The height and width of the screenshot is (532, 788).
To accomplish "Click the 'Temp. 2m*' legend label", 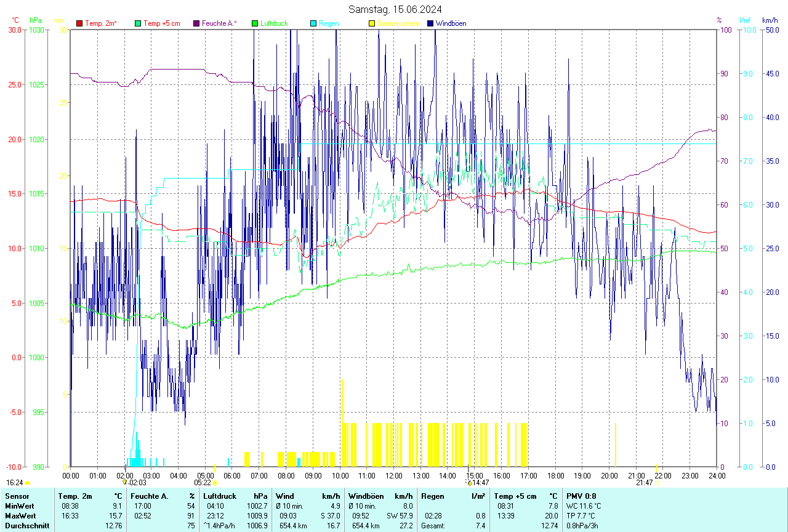I will pyautogui.click(x=101, y=23).
